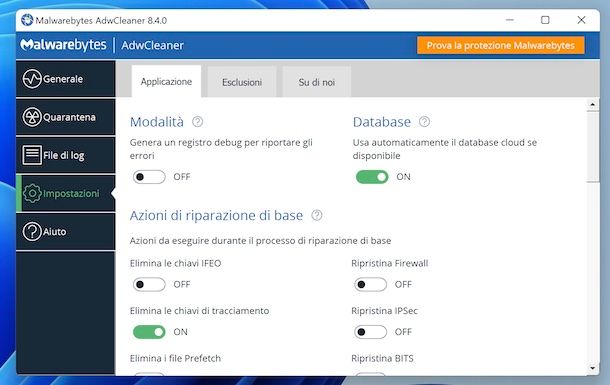Show help for Azioni di riparazione di base
Viewport: 610px width, 385px height.
(x=317, y=215)
